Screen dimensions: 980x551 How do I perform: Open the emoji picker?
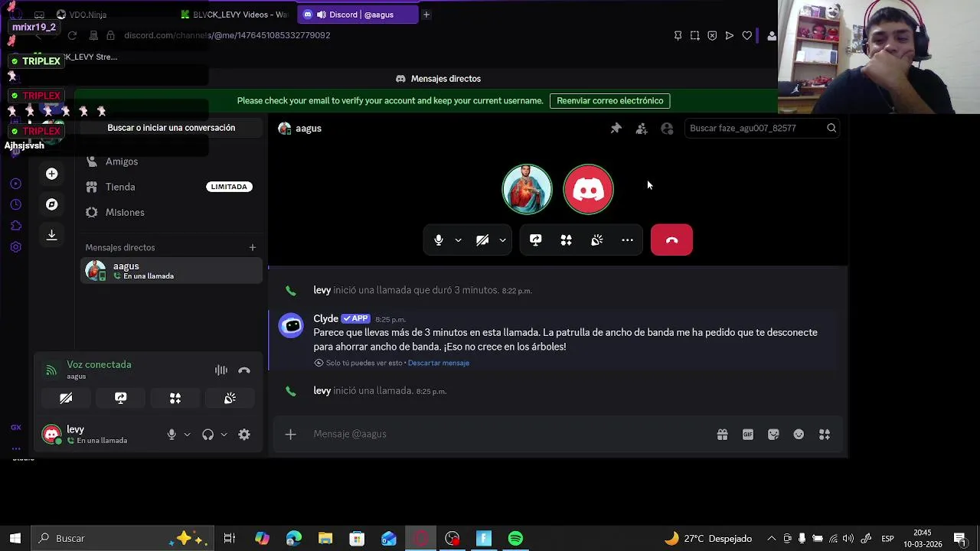(799, 435)
